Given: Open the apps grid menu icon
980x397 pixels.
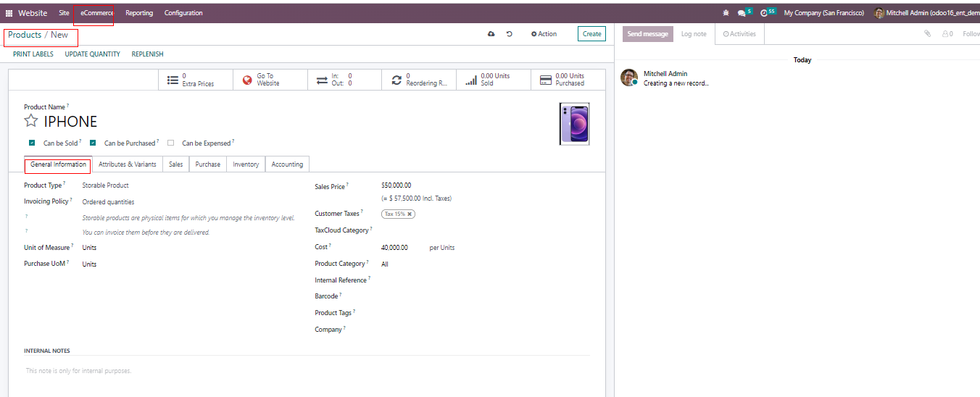Looking at the screenshot, I should pyautogui.click(x=9, y=13).
